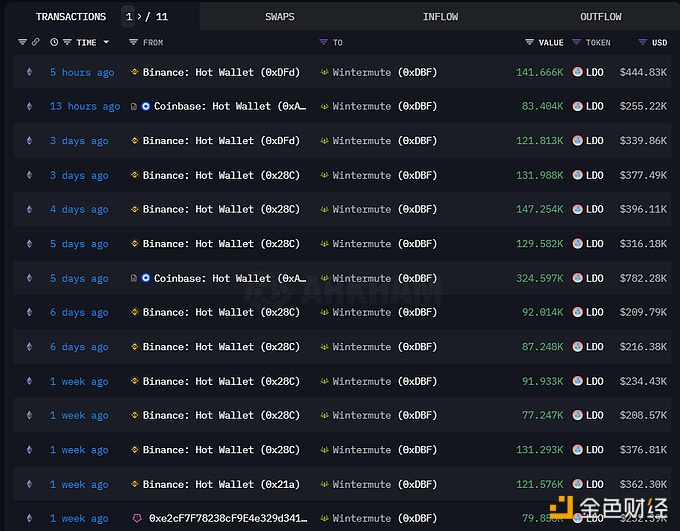
Task: Expand the TIME sort dropdown arrow
Action: pyautogui.click(x=106, y=42)
